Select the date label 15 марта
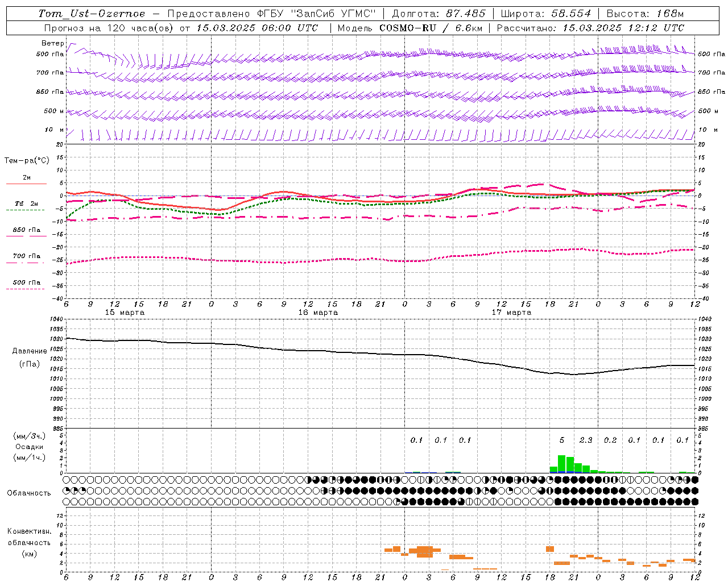This screenshot has width=728, height=582. 125,313
